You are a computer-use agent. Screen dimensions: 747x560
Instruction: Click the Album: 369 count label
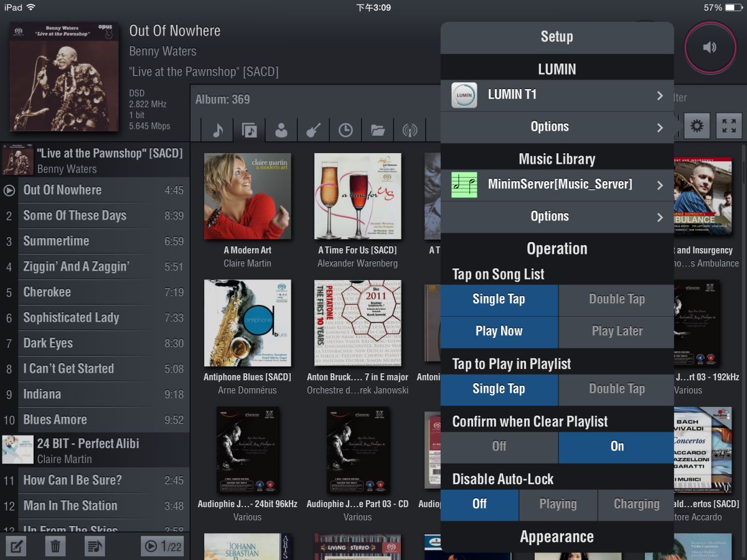[223, 100]
